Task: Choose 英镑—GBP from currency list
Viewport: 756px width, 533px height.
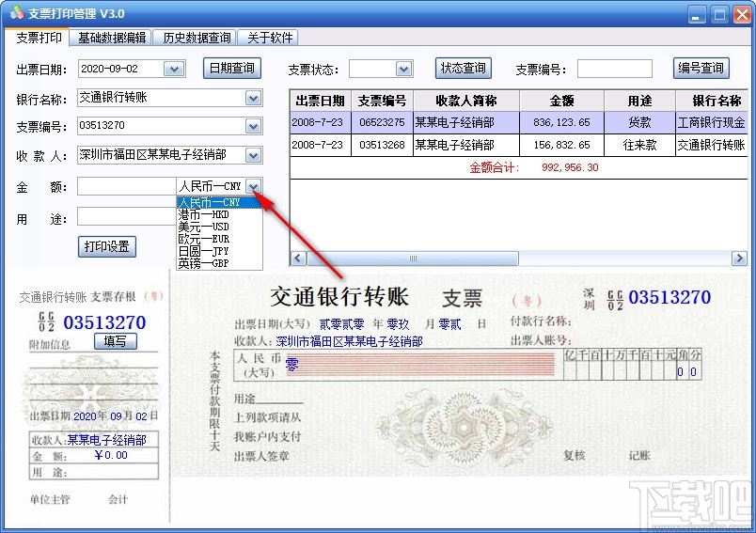Action: click(219, 263)
